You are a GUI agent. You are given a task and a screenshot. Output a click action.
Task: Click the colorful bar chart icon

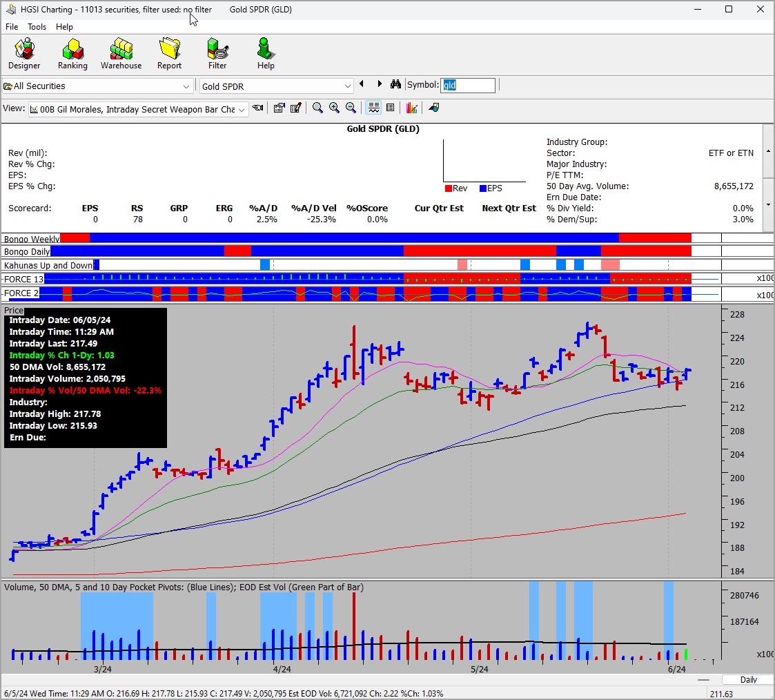412,108
